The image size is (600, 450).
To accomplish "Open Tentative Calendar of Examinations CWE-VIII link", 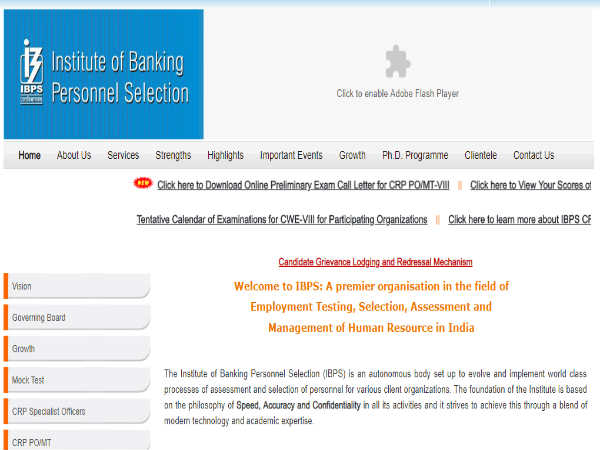I will 282,220.
